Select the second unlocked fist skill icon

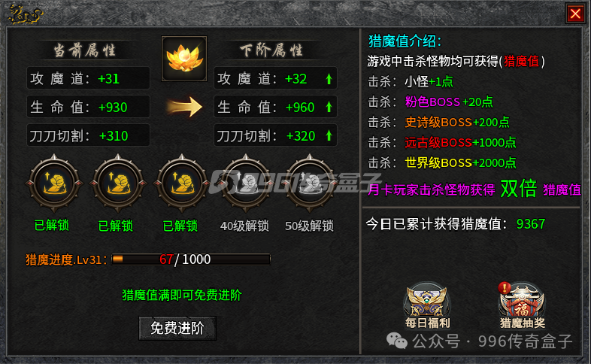click(x=118, y=184)
